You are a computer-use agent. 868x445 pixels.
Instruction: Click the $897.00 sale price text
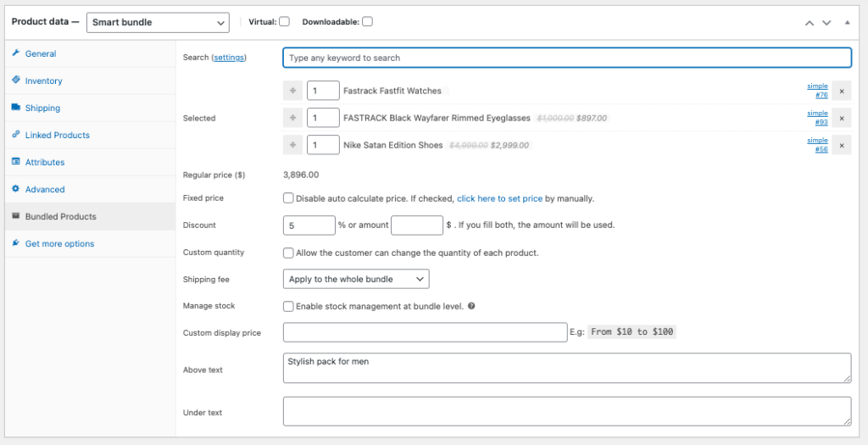click(591, 118)
